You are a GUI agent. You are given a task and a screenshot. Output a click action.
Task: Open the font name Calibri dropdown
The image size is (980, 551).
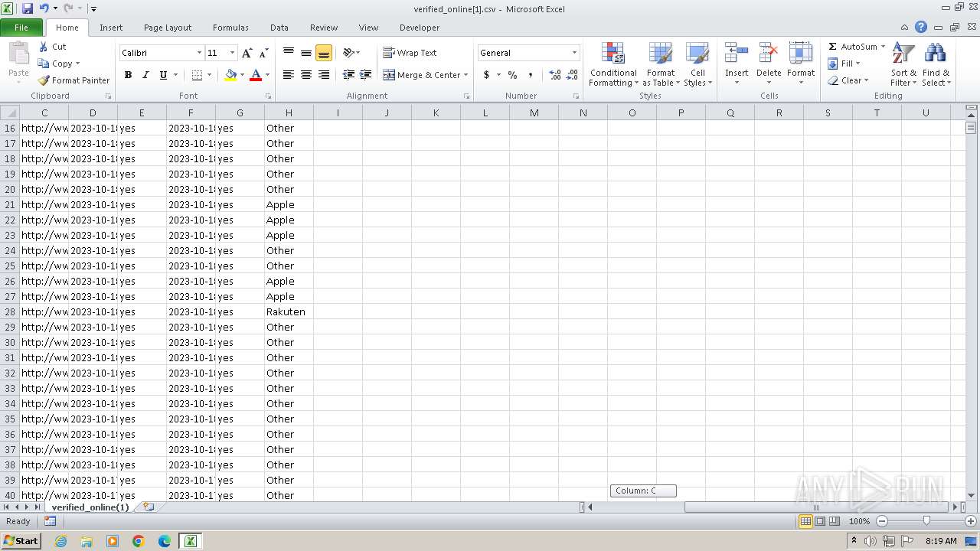click(x=199, y=53)
